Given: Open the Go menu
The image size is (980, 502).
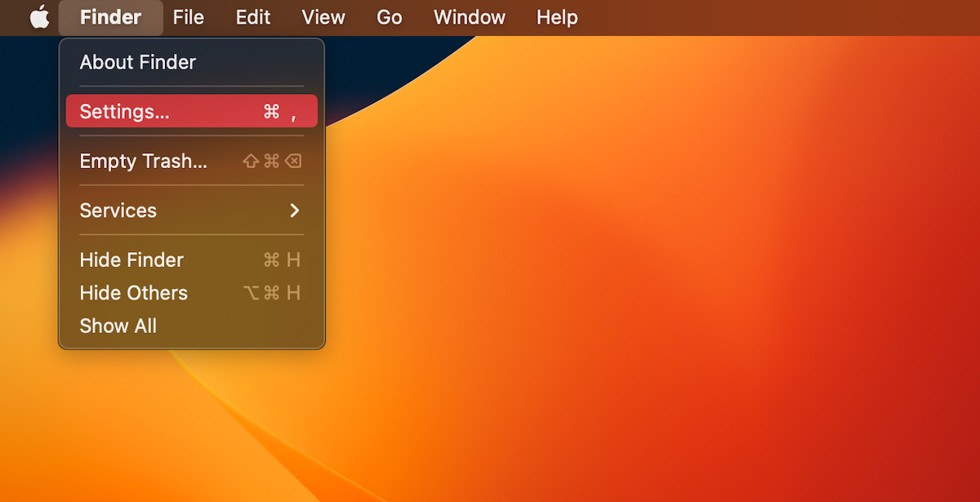Looking at the screenshot, I should click(390, 17).
